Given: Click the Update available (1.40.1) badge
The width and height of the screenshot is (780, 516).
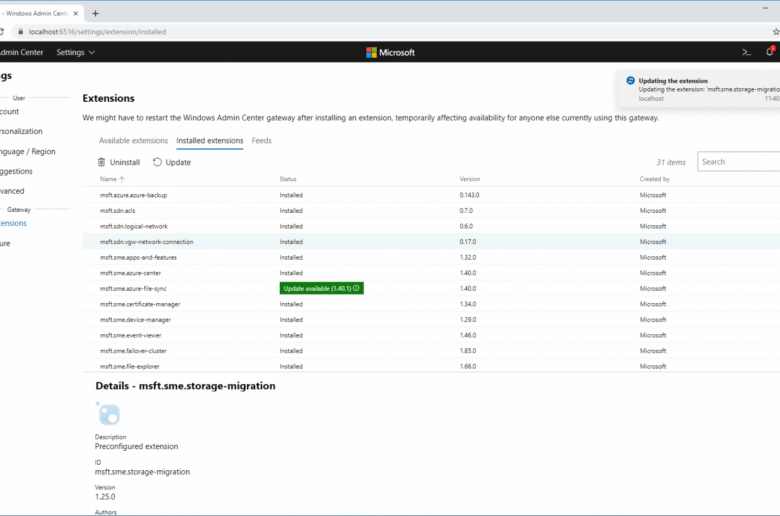Looking at the screenshot, I should pyautogui.click(x=321, y=288).
